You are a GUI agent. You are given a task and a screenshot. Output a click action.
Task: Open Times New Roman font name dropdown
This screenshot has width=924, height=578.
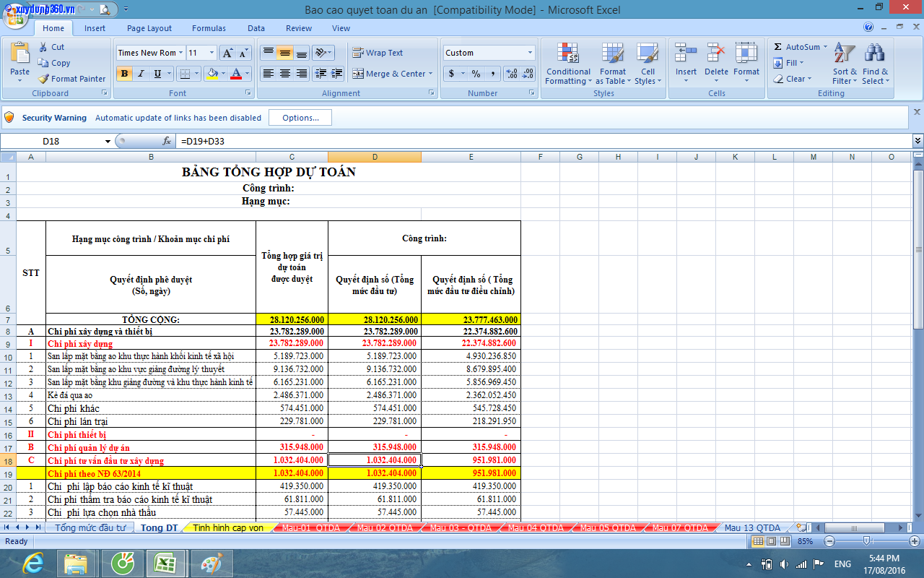tap(180, 53)
